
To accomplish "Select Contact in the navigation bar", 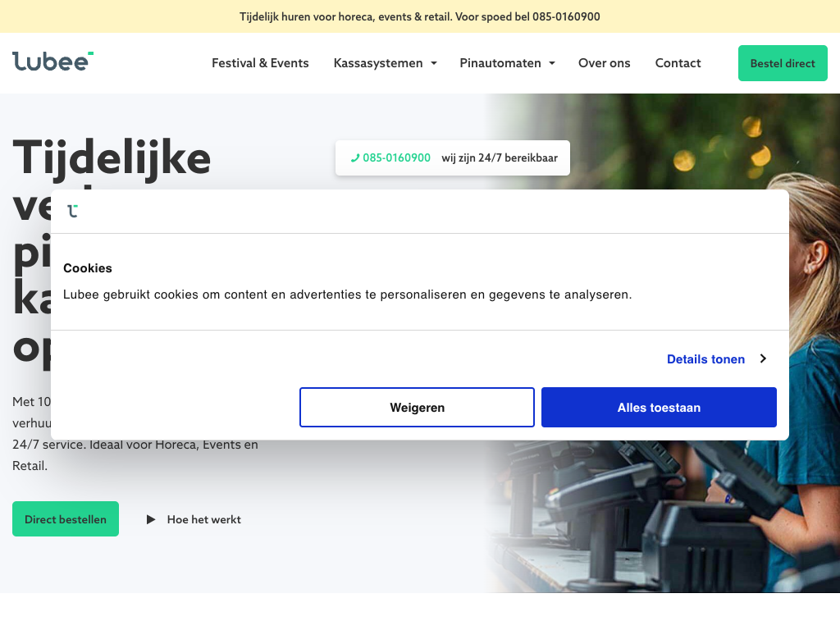I will click(x=678, y=63).
